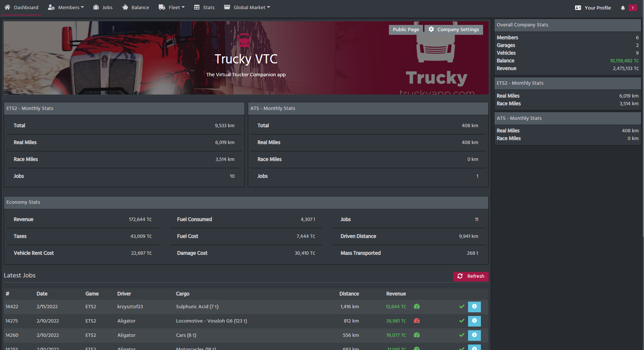Click the Jobs briefcase icon
644x350 pixels.
pyautogui.click(x=96, y=7)
